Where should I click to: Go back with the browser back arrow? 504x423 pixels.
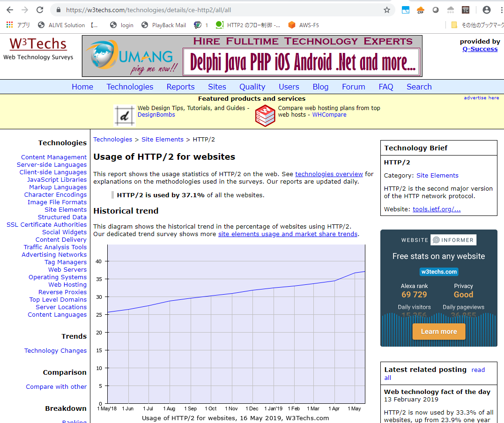[10, 10]
